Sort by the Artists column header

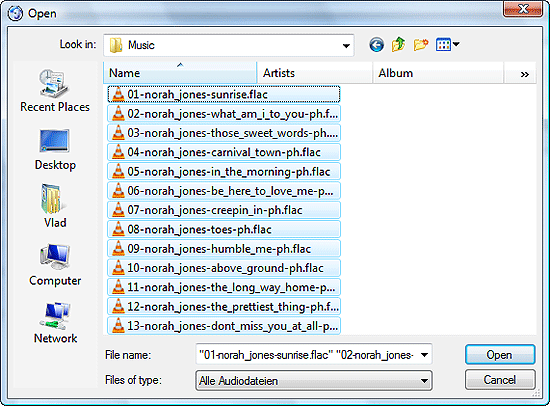click(x=315, y=73)
